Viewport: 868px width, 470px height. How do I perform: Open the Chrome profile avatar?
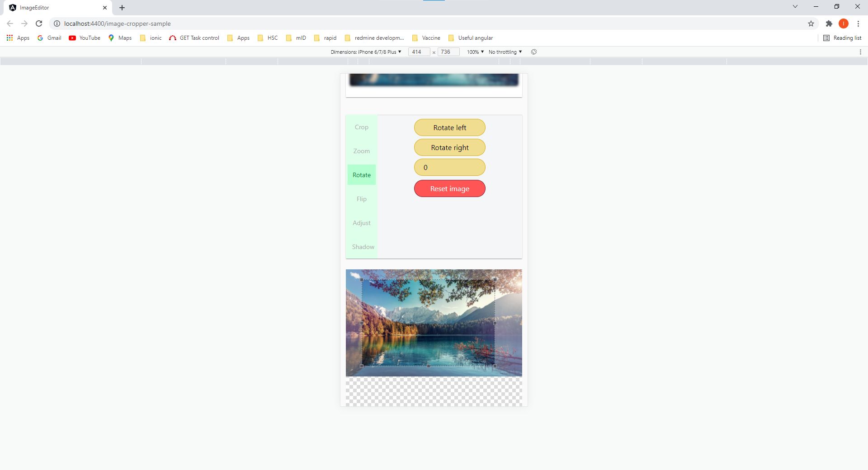pos(844,23)
